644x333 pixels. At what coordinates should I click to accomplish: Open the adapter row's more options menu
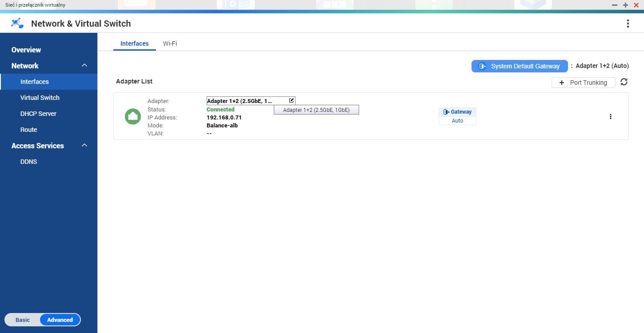(610, 116)
